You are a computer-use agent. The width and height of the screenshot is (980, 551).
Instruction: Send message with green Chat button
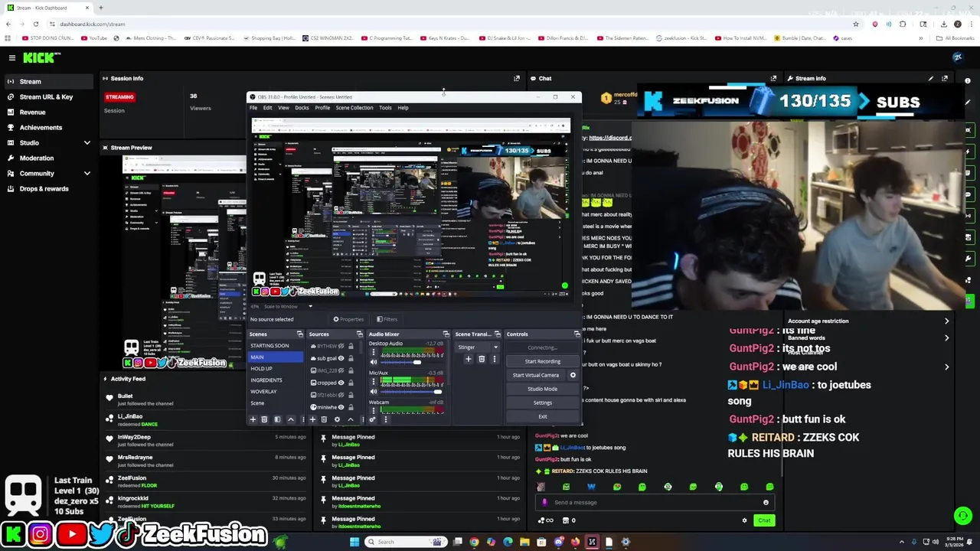tap(764, 520)
